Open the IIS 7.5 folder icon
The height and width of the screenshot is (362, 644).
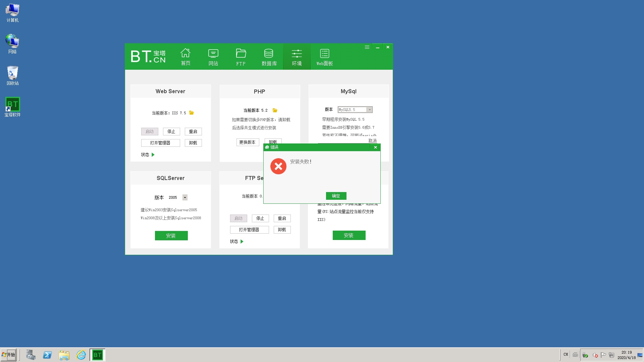coord(192,113)
